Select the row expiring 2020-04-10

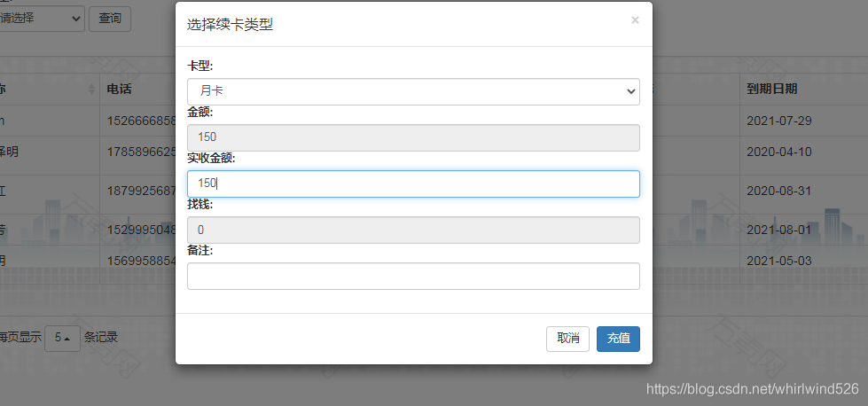[x=778, y=152]
